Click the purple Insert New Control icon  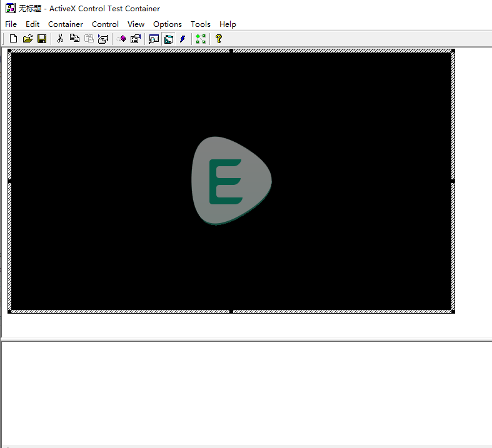pyautogui.click(x=121, y=39)
